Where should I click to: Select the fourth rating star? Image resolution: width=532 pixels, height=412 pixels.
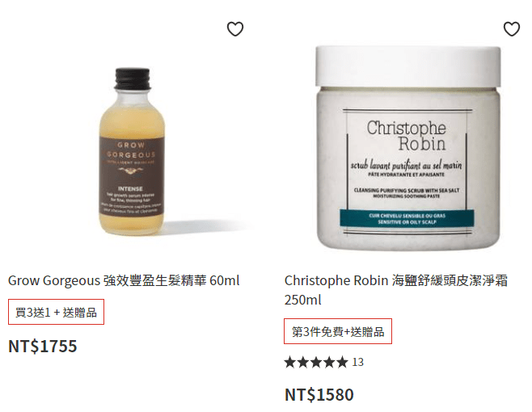(329, 362)
